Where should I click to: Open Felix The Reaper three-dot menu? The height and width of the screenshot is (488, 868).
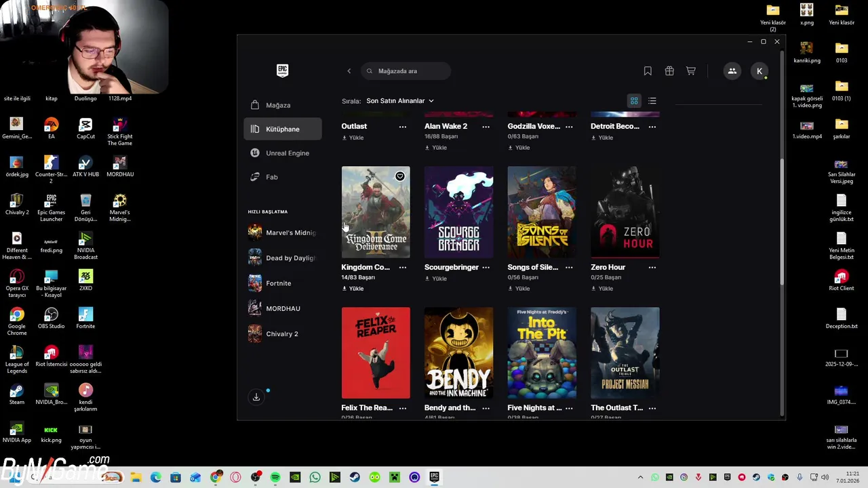coord(403,408)
